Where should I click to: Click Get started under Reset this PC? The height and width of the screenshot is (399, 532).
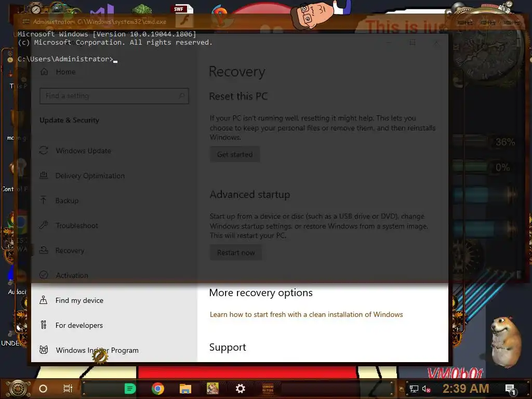235,154
